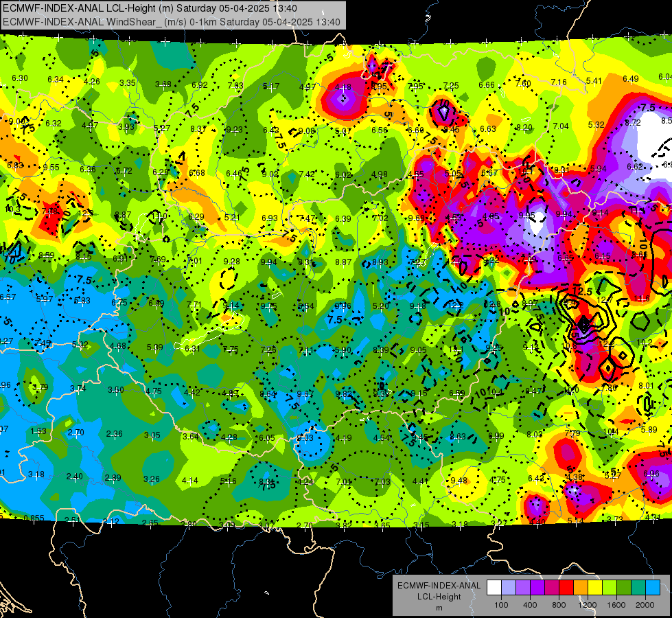Click the grid value 9.02
The width and height of the screenshot is (672, 618).
270,174
